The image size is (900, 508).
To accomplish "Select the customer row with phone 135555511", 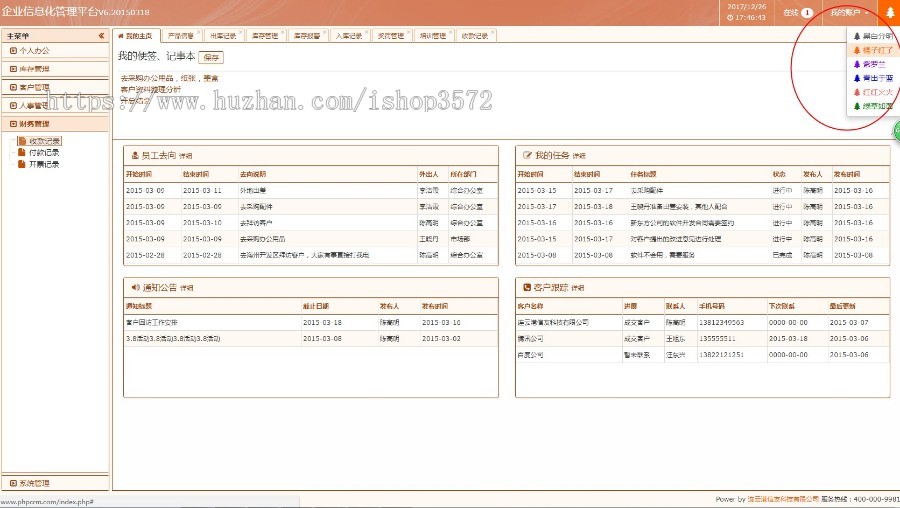I will pos(703,339).
